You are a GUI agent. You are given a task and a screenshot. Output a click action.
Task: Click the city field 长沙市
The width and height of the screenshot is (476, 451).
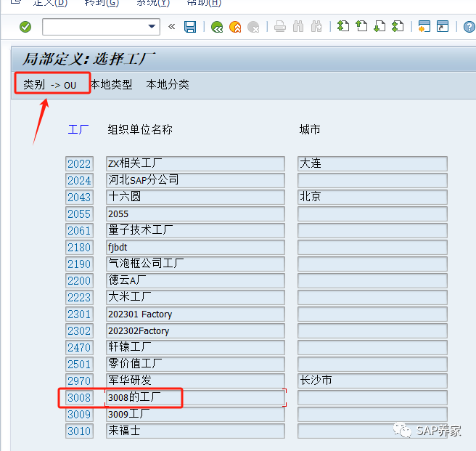point(372,381)
